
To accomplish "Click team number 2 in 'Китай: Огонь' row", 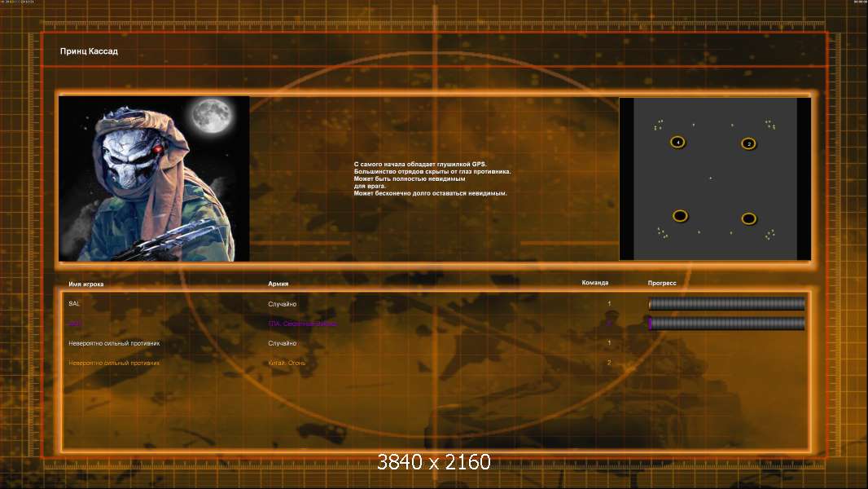I will [609, 363].
